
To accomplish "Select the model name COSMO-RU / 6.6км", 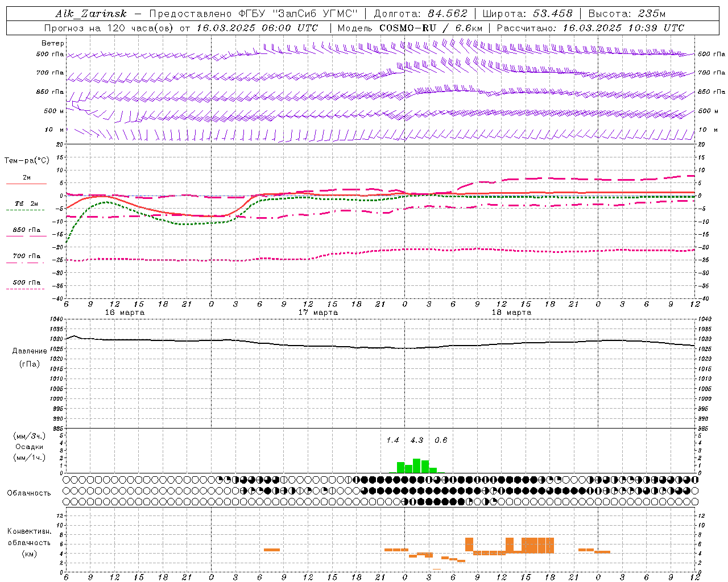I will click(x=431, y=28).
